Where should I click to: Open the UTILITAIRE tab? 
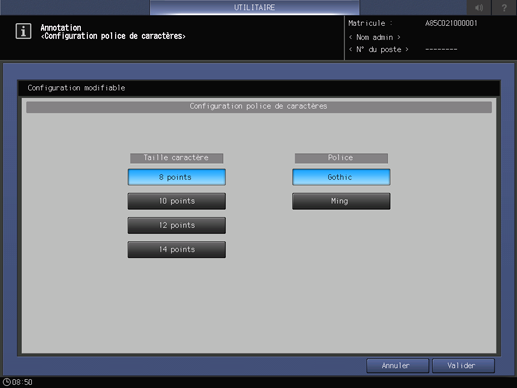pyautogui.click(x=254, y=7)
